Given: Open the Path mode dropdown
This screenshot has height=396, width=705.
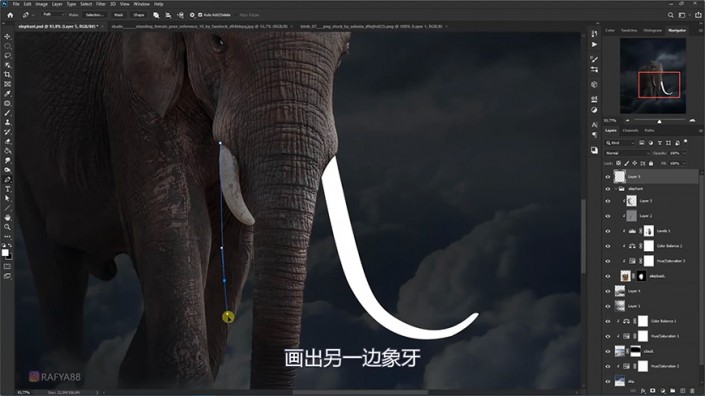Looking at the screenshot, I should click(x=53, y=15).
